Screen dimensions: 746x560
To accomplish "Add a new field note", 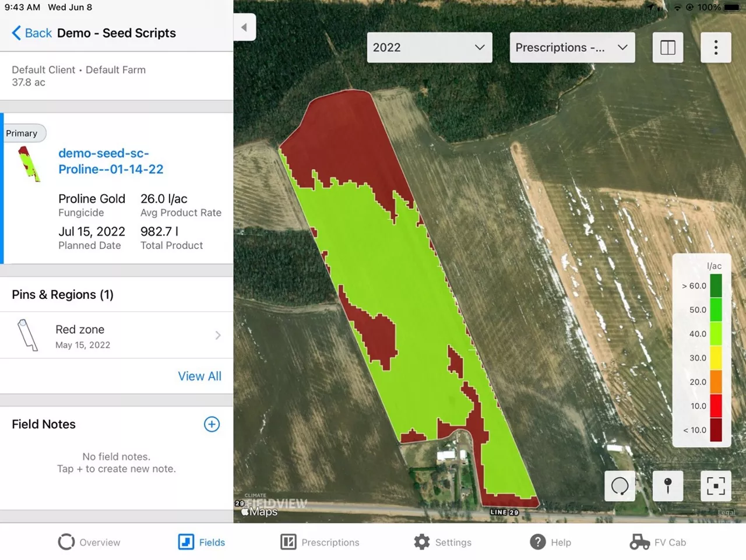I will (212, 424).
